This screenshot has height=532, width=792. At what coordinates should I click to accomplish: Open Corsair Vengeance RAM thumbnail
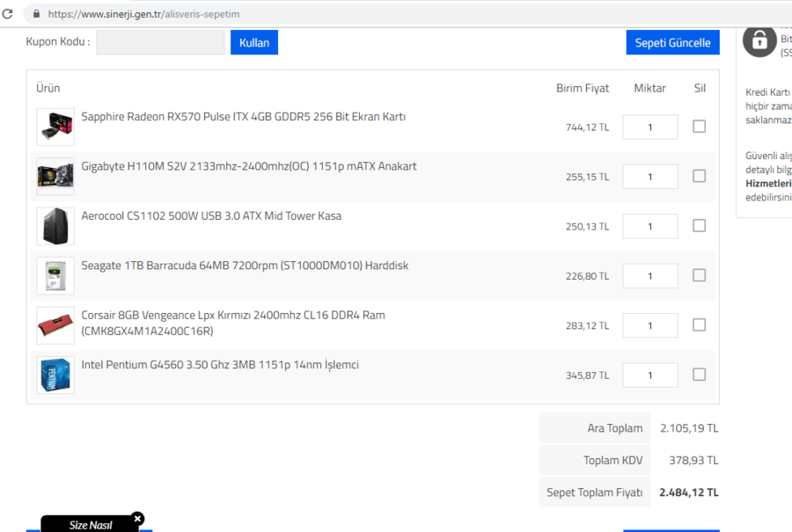(55, 325)
